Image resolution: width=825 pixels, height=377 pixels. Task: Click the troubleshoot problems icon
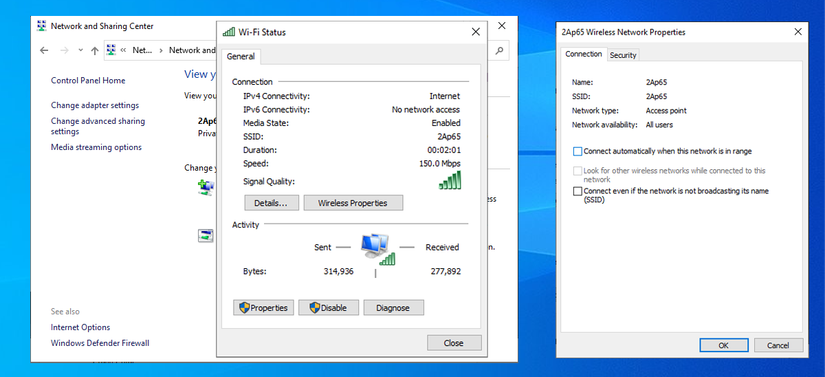[x=206, y=235]
